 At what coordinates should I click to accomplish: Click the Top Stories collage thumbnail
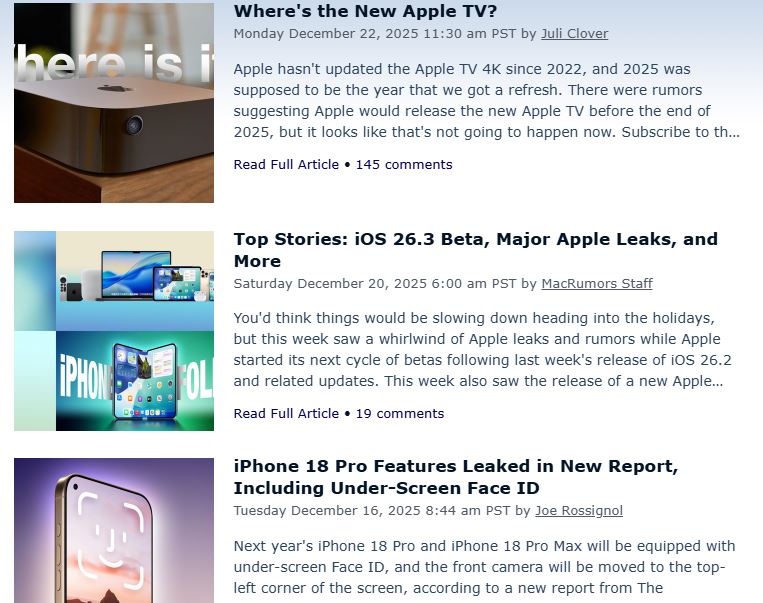coord(114,331)
